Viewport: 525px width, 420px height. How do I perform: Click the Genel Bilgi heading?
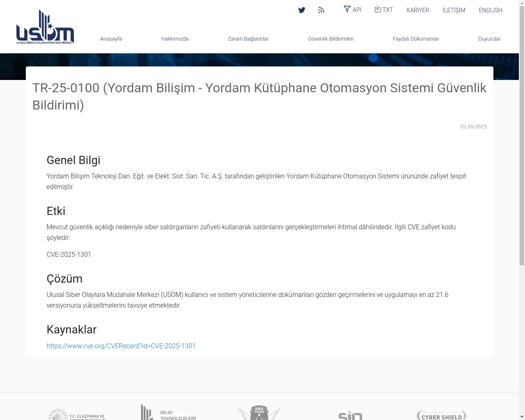pyautogui.click(x=73, y=160)
